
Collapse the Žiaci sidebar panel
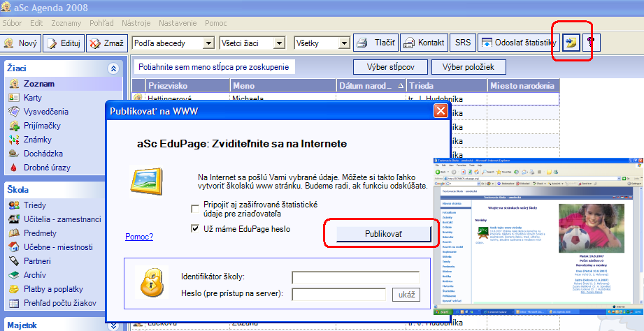tap(113, 69)
